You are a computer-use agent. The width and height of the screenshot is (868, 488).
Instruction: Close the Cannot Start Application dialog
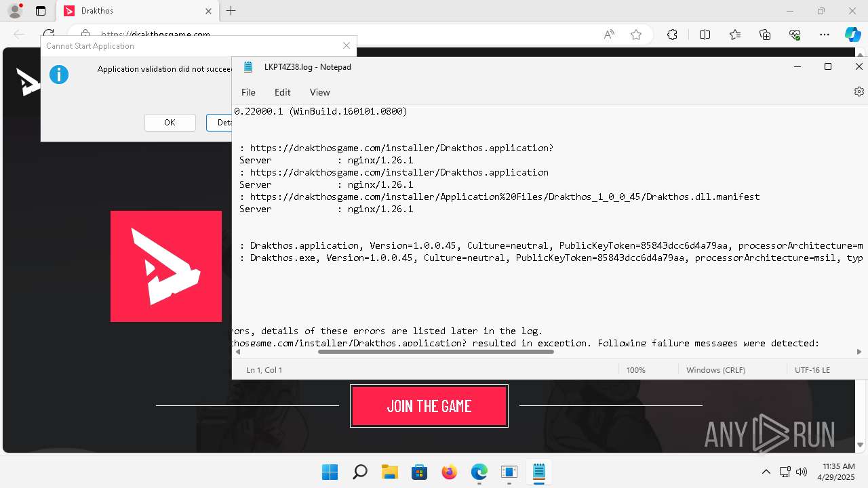(347, 45)
